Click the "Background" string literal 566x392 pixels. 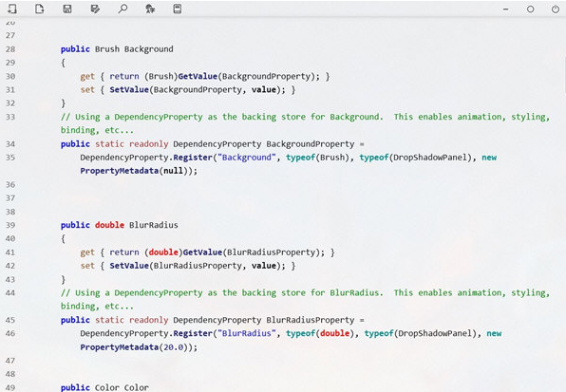point(247,158)
